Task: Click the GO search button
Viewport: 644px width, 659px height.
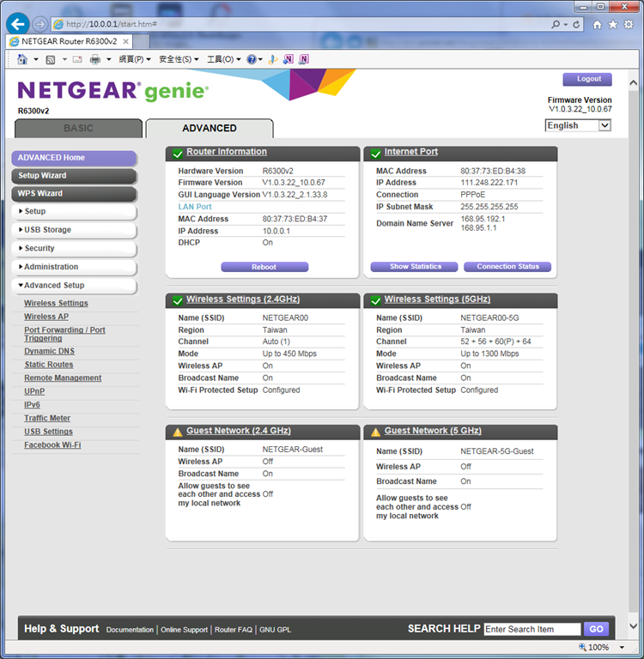Action: (x=596, y=629)
